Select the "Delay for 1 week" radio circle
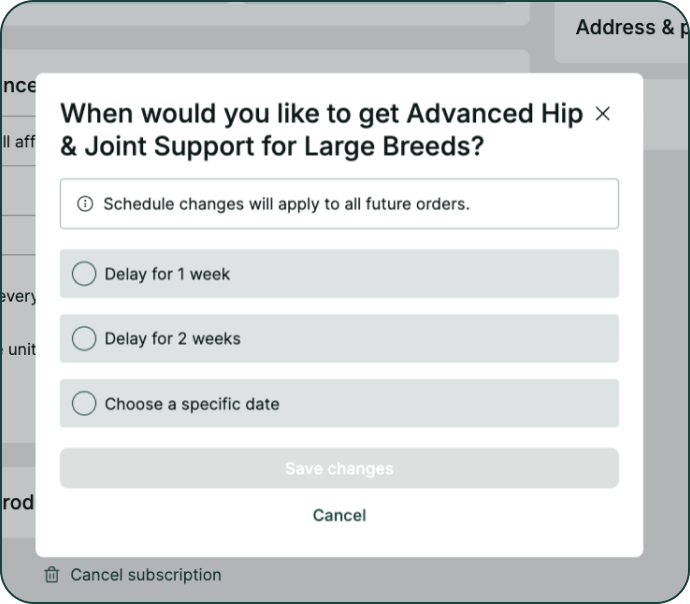Image resolution: width=690 pixels, height=604 pixels. [x=84, y=274]
